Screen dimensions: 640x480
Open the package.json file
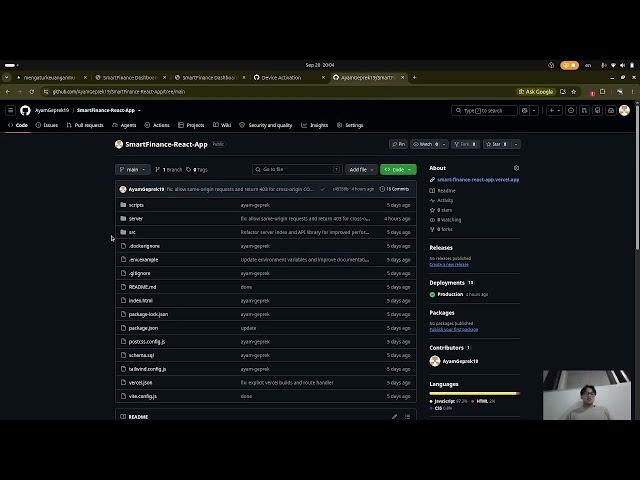tap(143, 328)
